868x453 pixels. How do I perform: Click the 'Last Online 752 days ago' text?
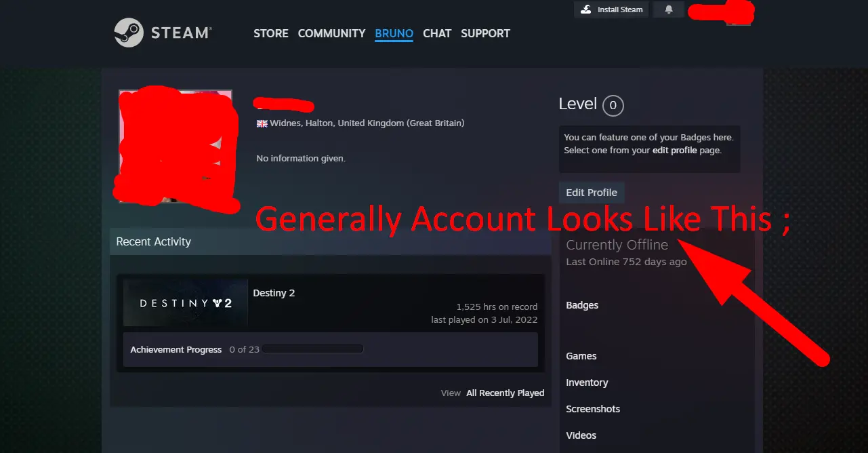pos(626,262)
